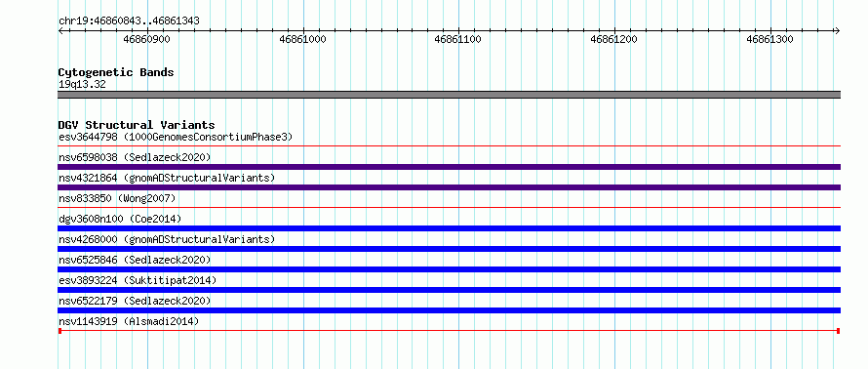
Task: Click the blue bar under nsv6525846
Action: [450, 269]
